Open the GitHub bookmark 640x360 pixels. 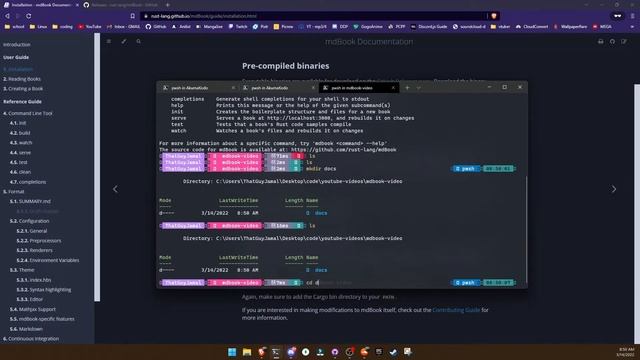coord(156,27)
